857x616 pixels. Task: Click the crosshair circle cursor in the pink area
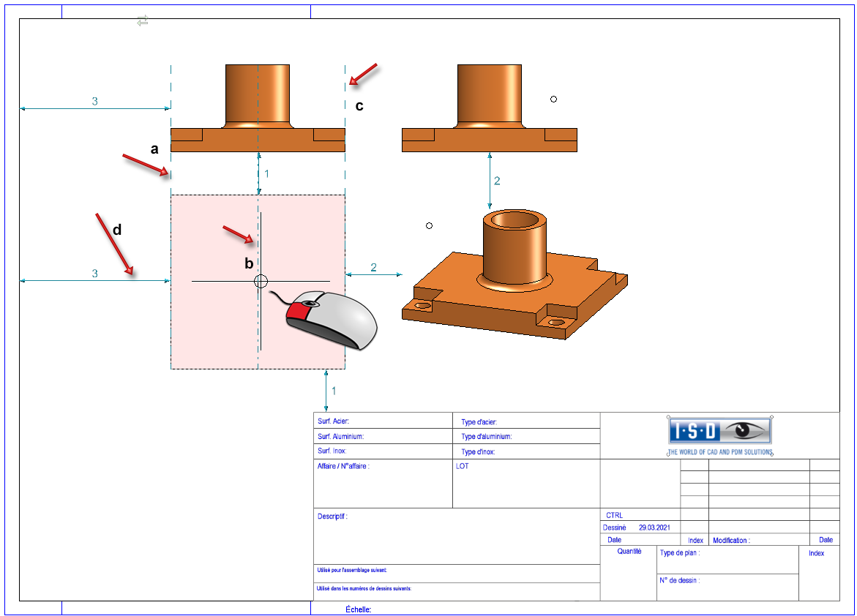point(261,281)
